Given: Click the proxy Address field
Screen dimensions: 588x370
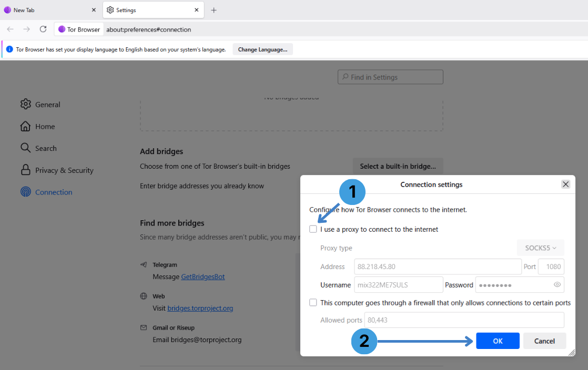Looking at the screenshot, I should click(438, 266).
